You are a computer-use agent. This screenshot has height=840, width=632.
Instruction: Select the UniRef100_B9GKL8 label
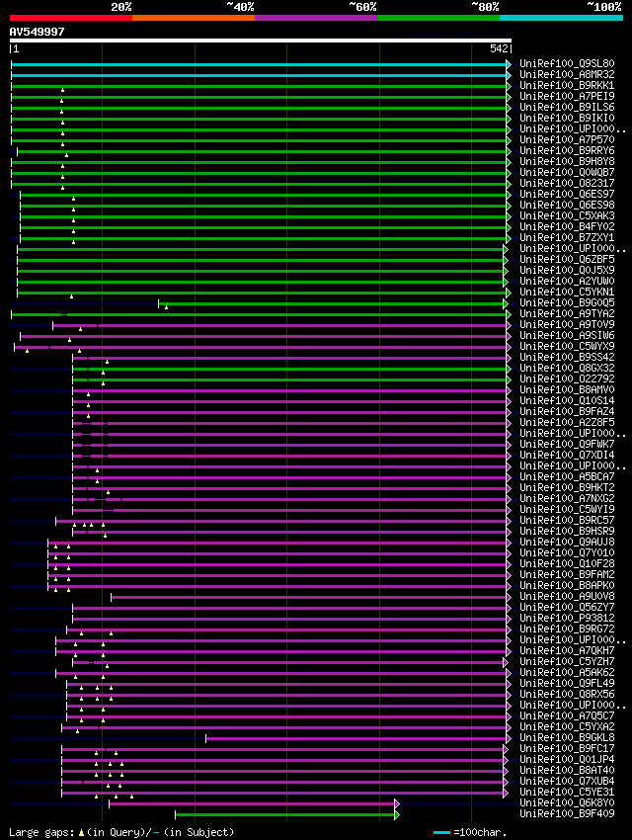(x=567, y=737)
